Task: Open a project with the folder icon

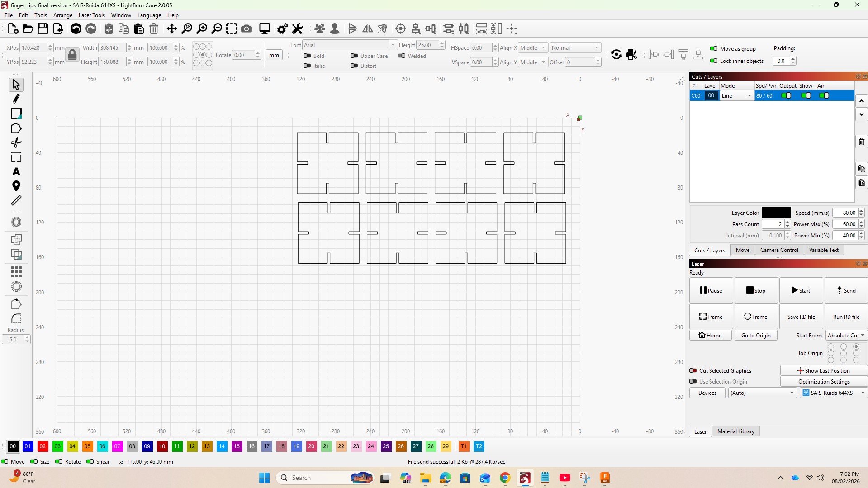Action: 28,29
